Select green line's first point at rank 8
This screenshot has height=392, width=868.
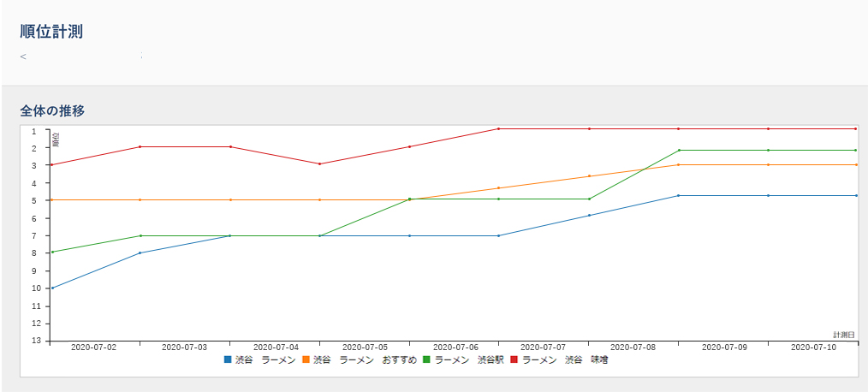[x=52, y=252]
